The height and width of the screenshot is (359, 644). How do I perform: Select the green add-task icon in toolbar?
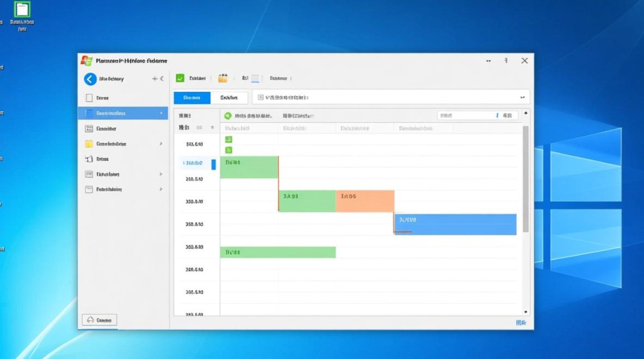[180, 78]
